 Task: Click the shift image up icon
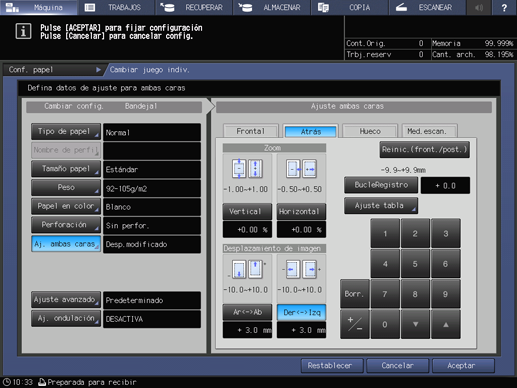pos(256,270)
